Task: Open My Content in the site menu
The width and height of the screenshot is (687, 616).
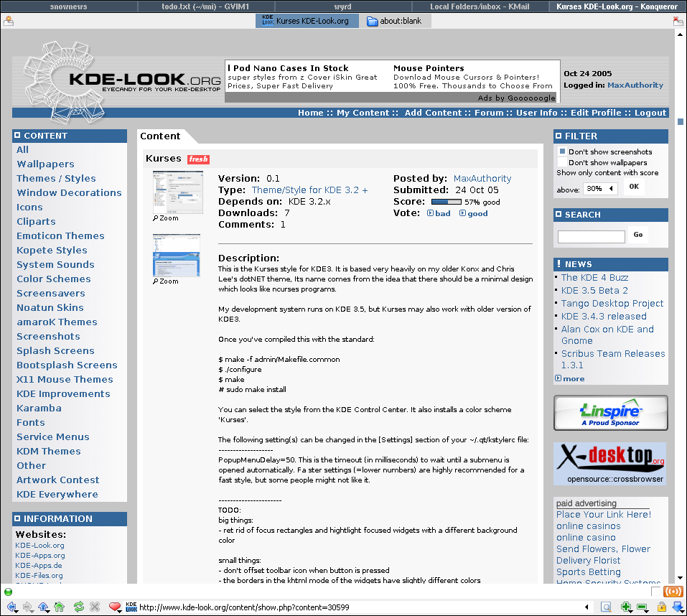Action: [363, 113]
